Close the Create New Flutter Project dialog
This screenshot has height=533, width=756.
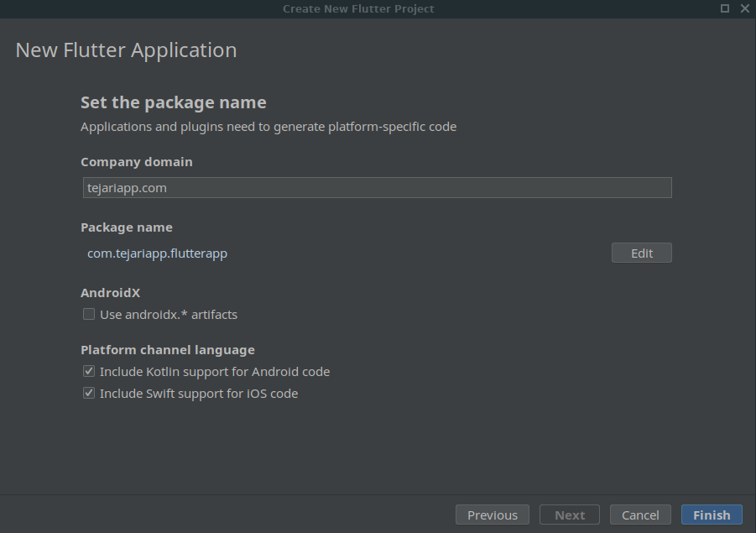745,8
